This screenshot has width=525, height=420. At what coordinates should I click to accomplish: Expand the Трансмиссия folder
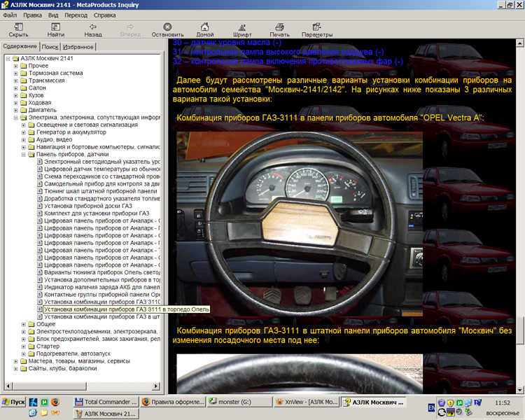(15, 80)
